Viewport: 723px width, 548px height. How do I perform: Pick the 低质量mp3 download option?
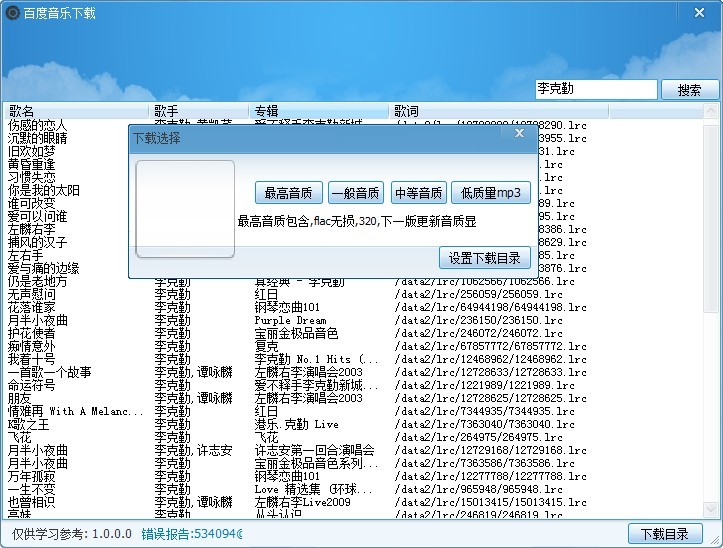491,193
